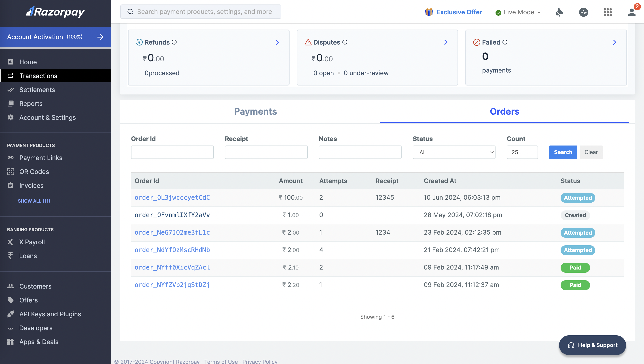
Task: Open Transactions in the sidebar
Action: pos(55,76)
